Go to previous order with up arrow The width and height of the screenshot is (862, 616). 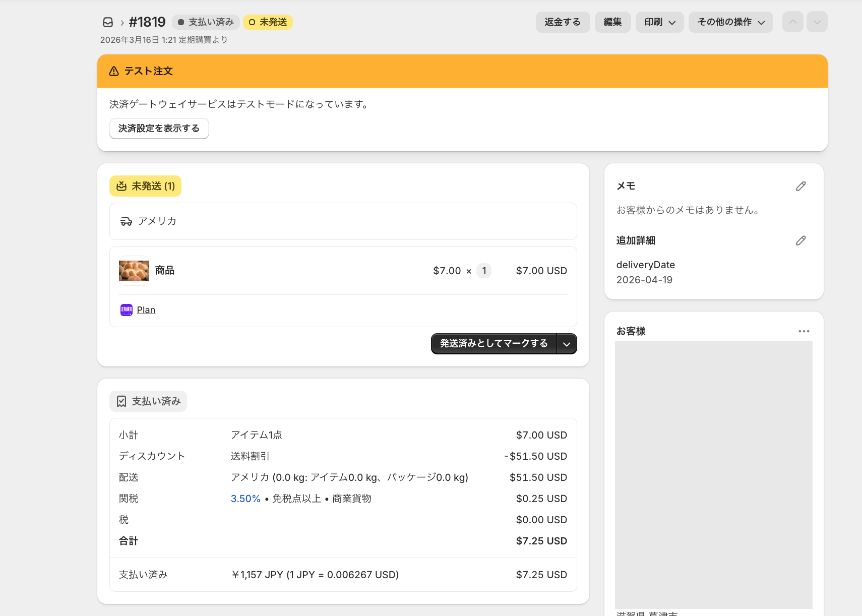click(x=792, y=22)
